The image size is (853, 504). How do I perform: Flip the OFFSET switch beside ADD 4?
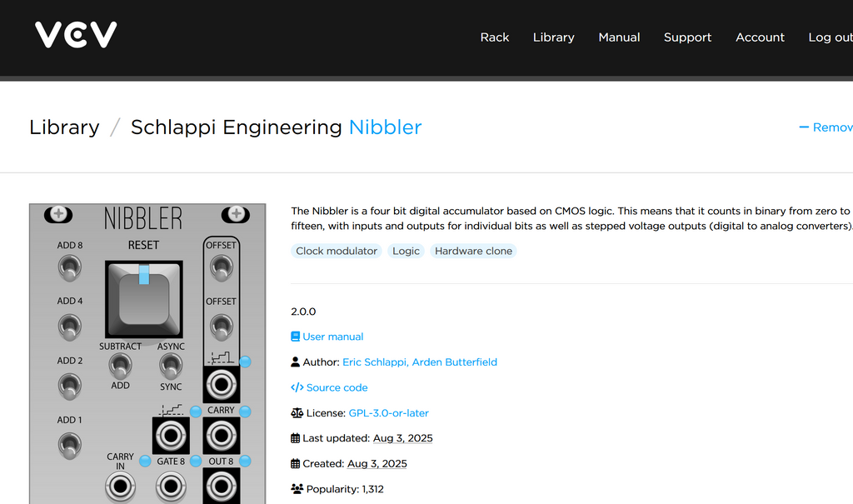click(222, 327)
